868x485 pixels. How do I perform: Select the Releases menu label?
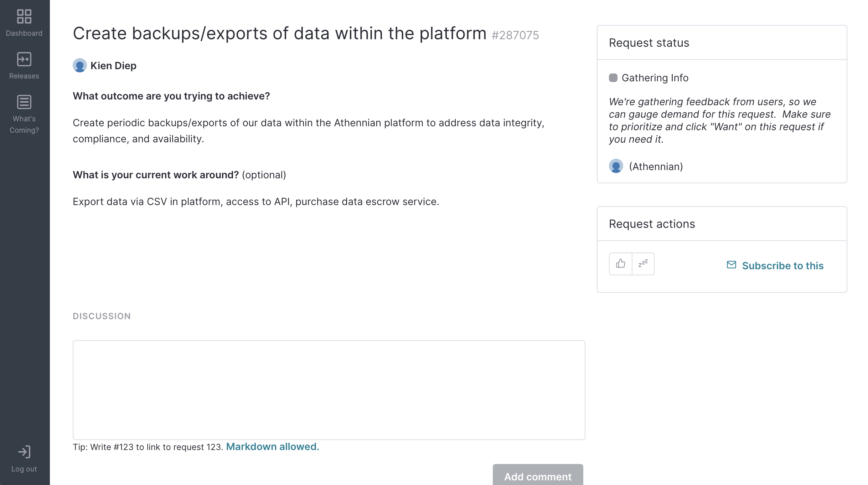tap(24, 76)
